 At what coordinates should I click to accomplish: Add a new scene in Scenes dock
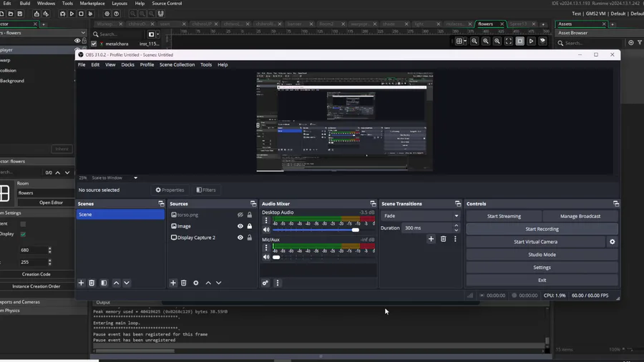[x=81, y=283]
